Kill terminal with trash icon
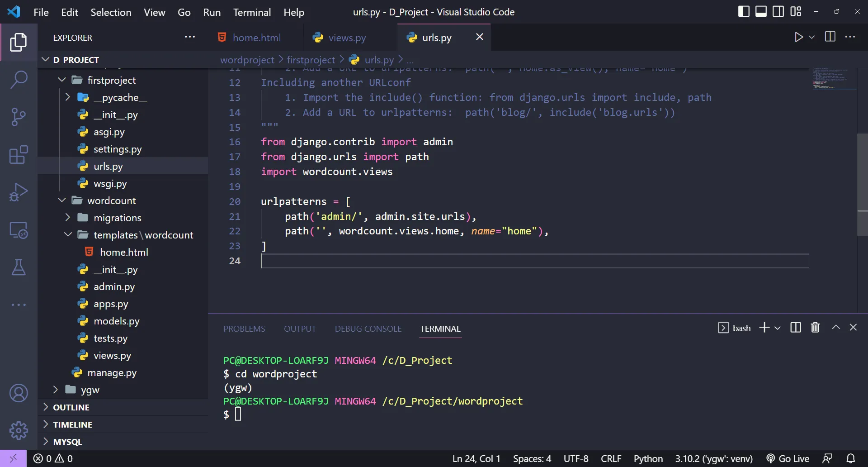 point(815,328)
